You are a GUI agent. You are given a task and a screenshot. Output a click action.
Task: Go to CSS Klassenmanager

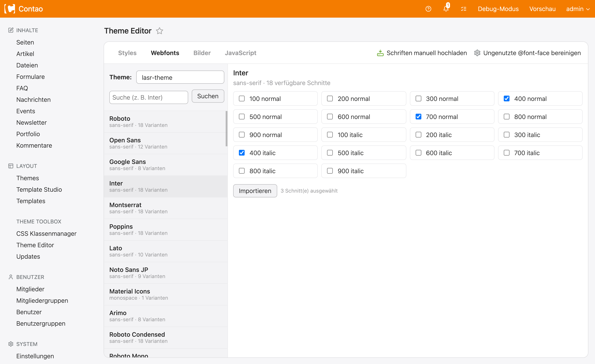(x=46, y=233)
